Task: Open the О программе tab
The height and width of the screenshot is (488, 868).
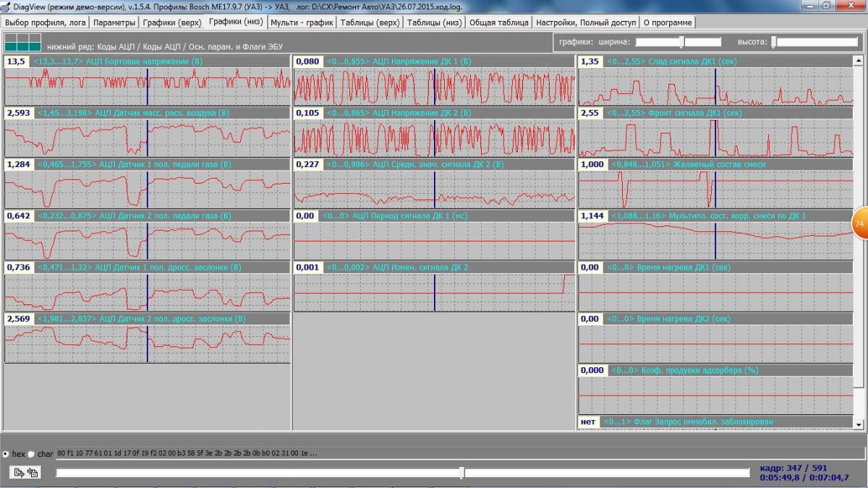Action: [667, 22]
